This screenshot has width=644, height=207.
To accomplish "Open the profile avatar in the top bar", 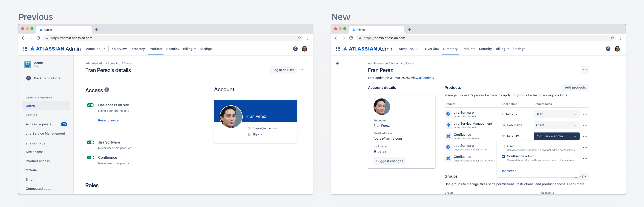I will point(305,49).
